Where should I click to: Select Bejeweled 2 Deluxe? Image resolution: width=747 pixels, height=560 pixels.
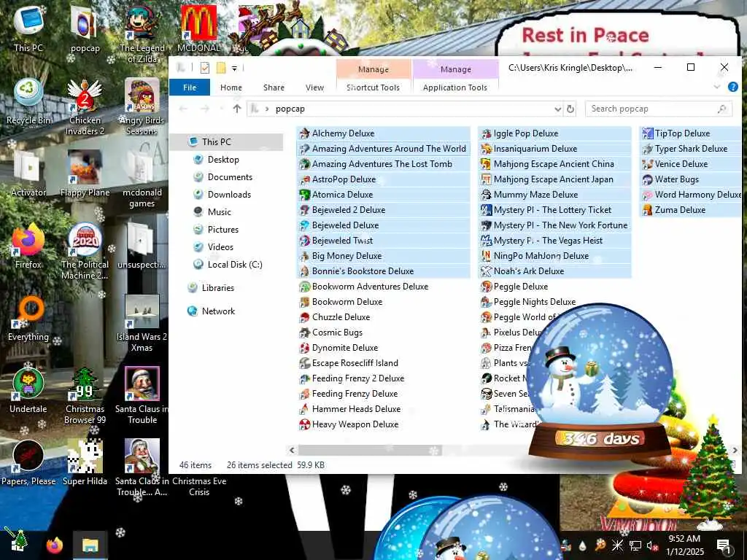tap(342, 209)
